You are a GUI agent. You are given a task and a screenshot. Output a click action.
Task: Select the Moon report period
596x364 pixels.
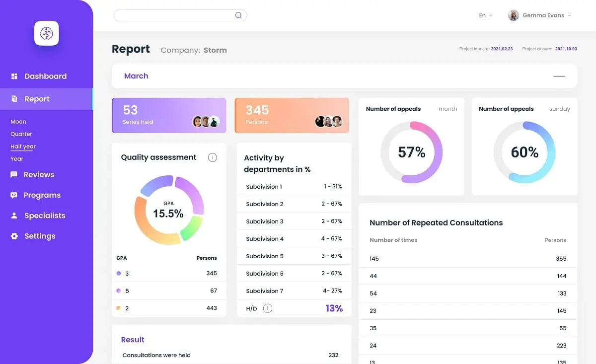coord(18,122)
